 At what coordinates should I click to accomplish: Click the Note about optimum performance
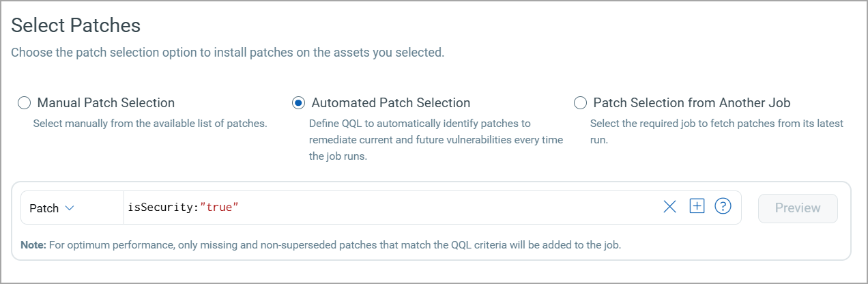pos(321,244)
